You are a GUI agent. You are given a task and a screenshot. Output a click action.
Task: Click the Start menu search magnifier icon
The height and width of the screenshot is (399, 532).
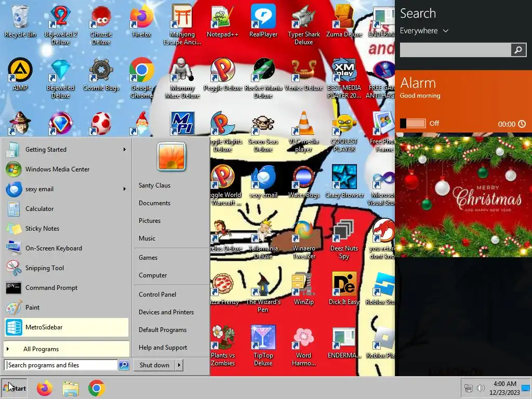[124, 365]
